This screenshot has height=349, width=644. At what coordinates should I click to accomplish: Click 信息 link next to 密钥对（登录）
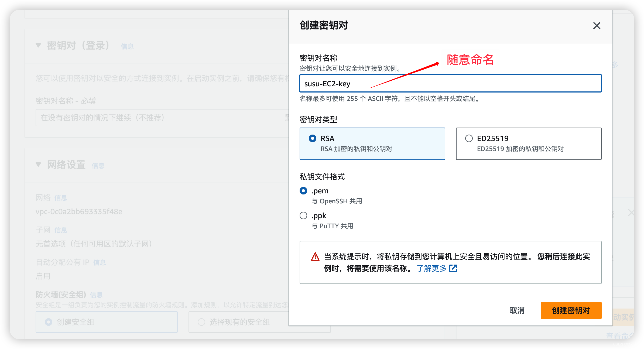(127, 47)
